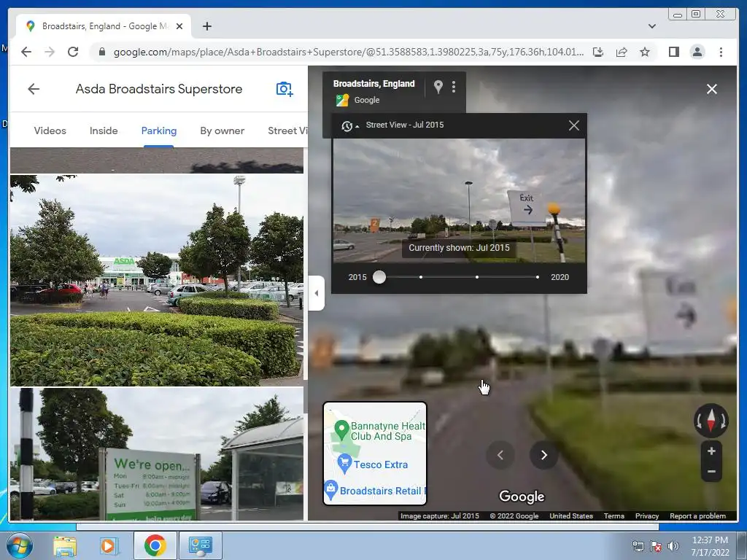Click location pin in Street View card
Image resolution: width=747 pixels, height=560 pixels.
click(438, 86)
